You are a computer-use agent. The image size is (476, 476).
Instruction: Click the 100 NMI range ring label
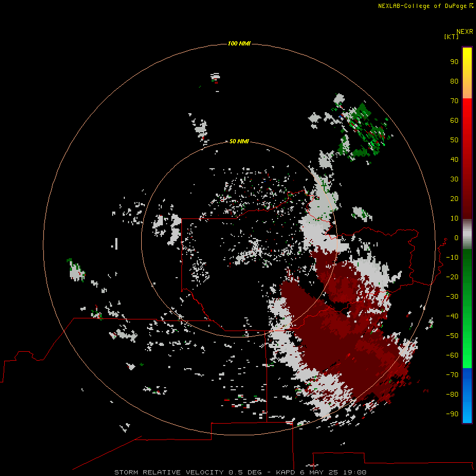click(239, 43)
